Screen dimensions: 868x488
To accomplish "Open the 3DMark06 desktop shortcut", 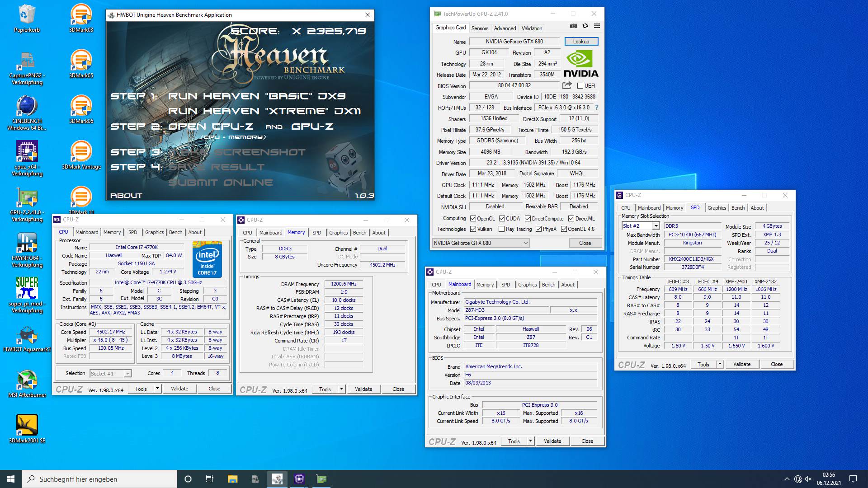I will pos(81,109).
